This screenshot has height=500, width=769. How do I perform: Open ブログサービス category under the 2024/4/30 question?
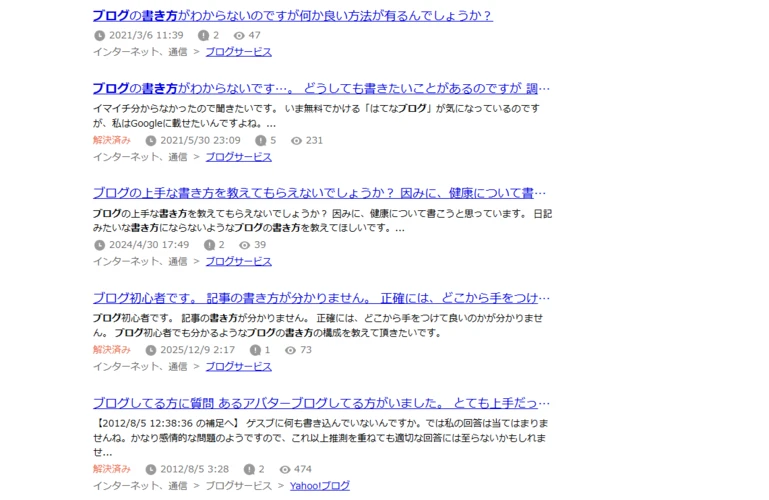click(238, 261)
